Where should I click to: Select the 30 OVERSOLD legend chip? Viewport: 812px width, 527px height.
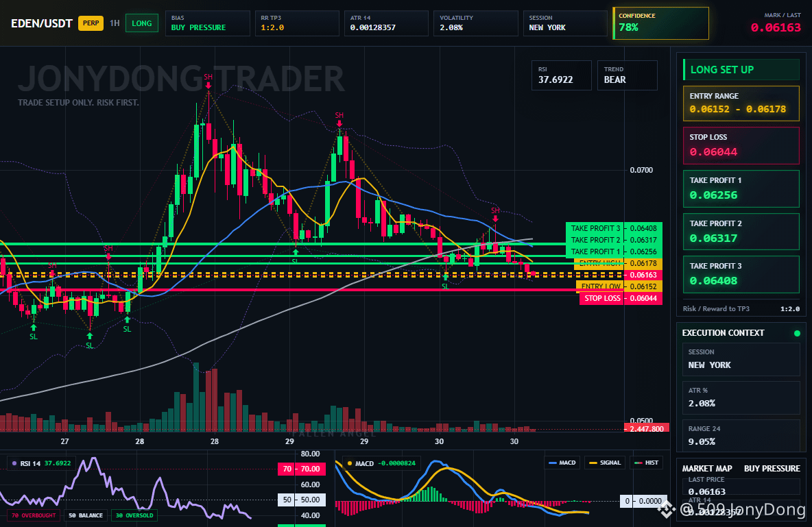point(134,515)
